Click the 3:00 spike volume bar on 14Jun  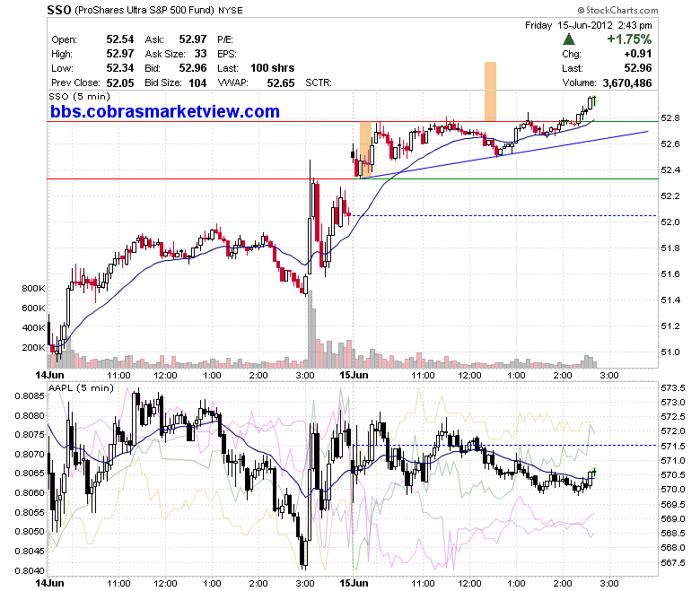click(x=311, y=329)
